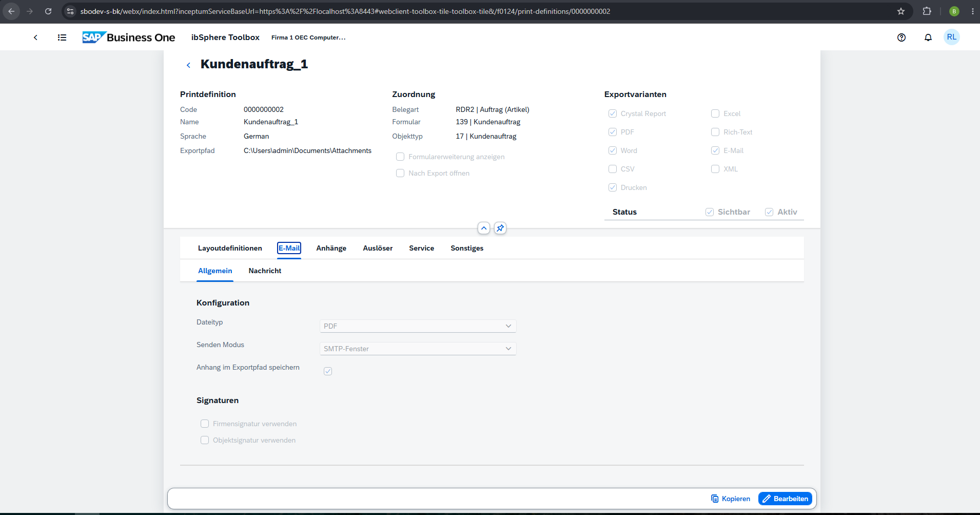Screen dimensions: 980x515
Task: Click the Bearbeiten button
Action: pos(785,499)
